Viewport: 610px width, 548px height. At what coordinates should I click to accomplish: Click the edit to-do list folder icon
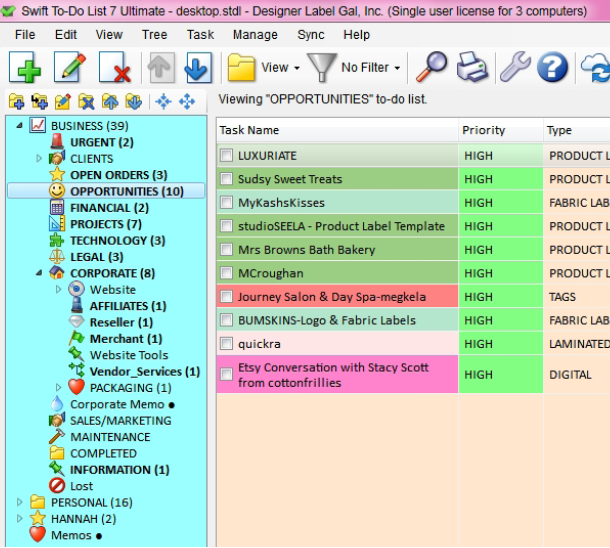pos(63,102)
